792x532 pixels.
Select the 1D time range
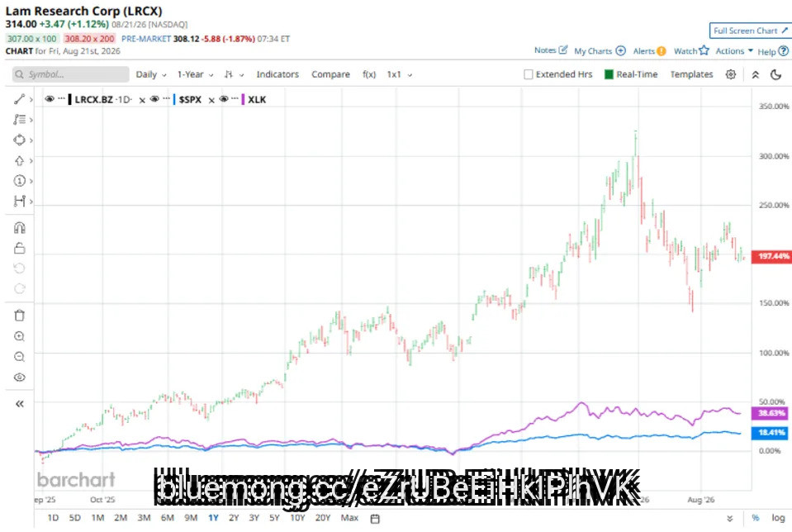coord(53,518)
